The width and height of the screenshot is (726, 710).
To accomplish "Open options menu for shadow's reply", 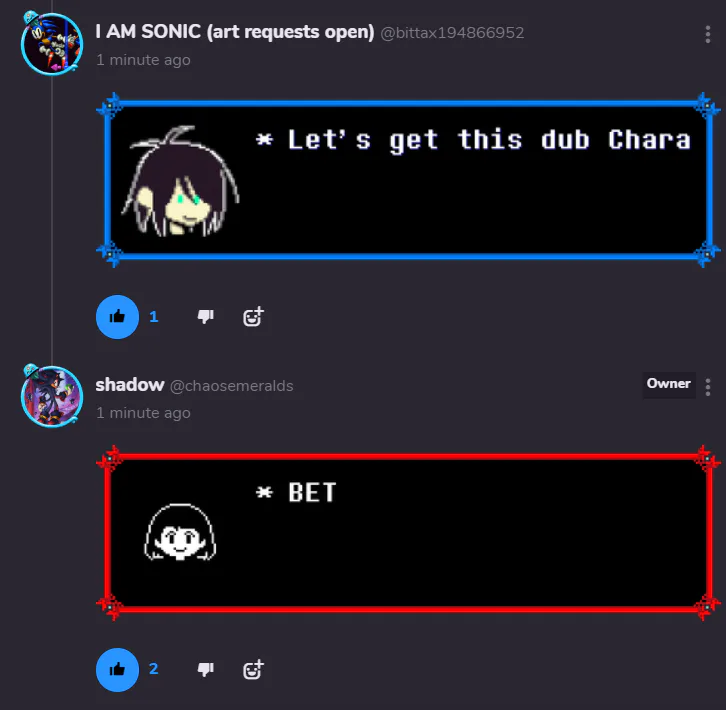I will (707, 387).
